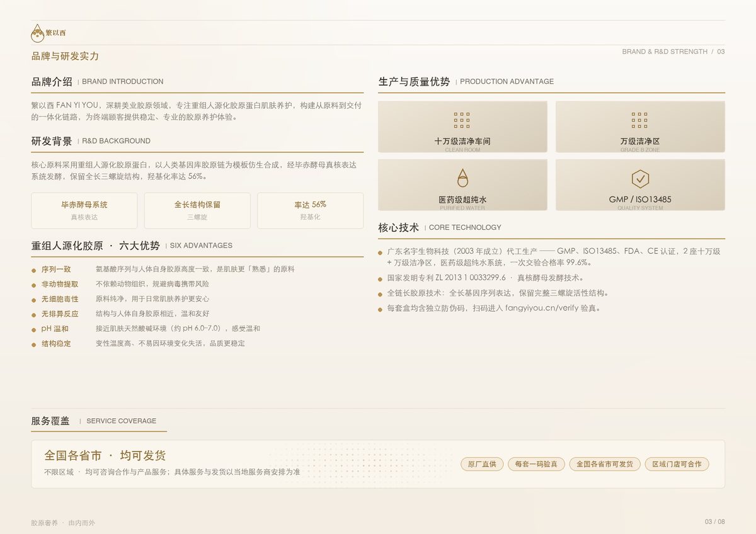
Task: Click the SIX ADVANTAGES subtitle
Action: pyautogui.click(x=201, y=246)
